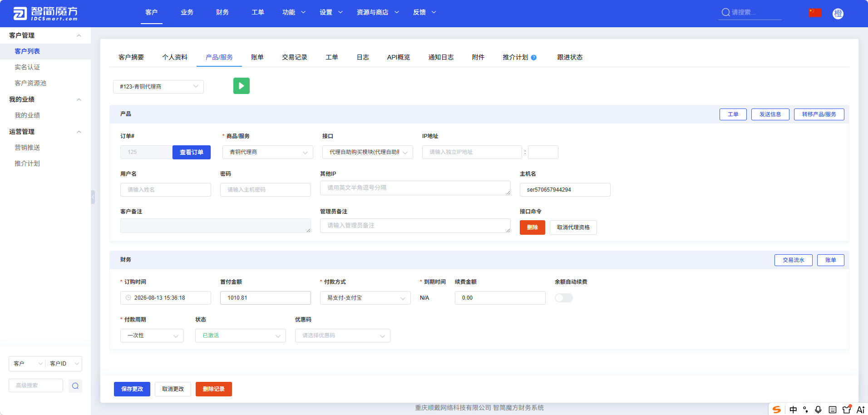Collapse the 运营管理 sidebar section

tap(79, 132)
